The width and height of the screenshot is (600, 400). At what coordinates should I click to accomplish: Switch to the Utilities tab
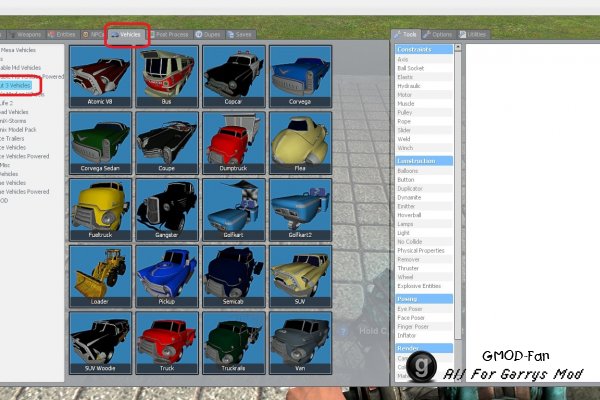(x=473, y=34)
